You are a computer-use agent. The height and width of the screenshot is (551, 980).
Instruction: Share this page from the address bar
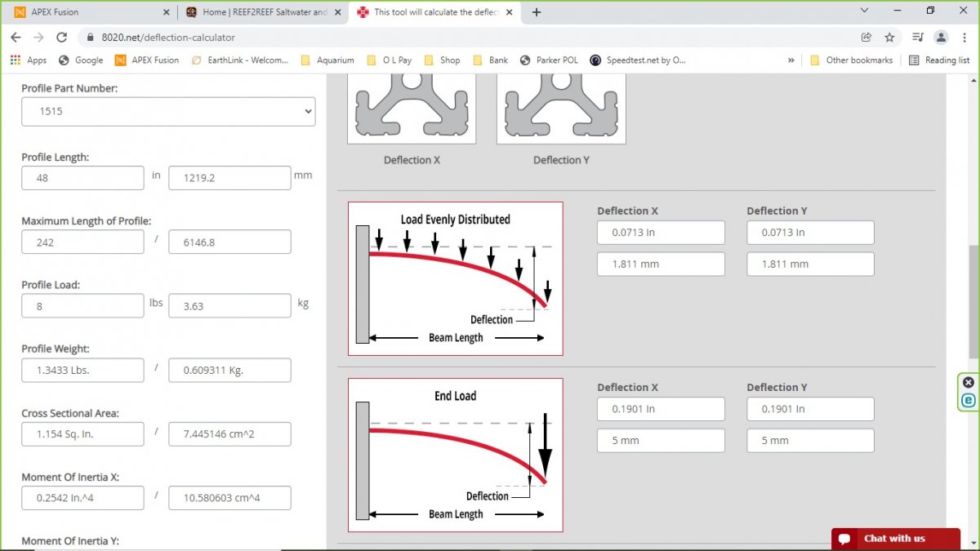click(x=866, y=38)
